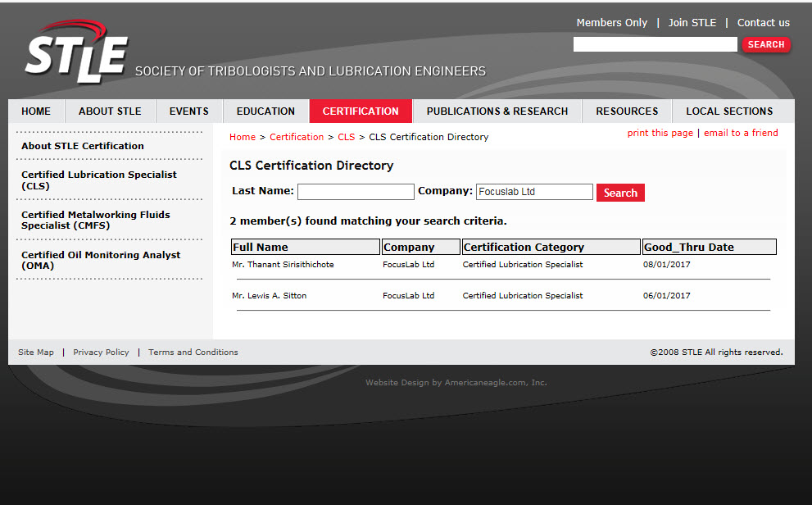Open the Members Only link
The image size is (812, 505).
pos(611,23)
